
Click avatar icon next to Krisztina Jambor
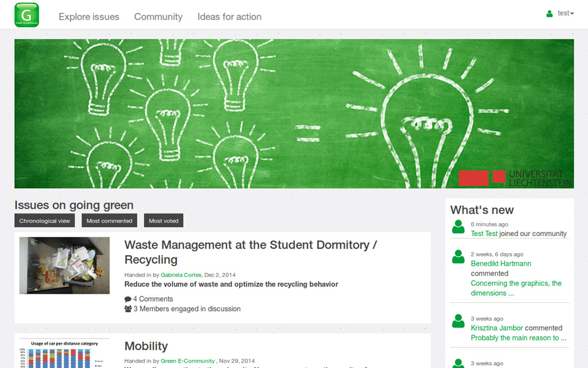tap(458, 321)
